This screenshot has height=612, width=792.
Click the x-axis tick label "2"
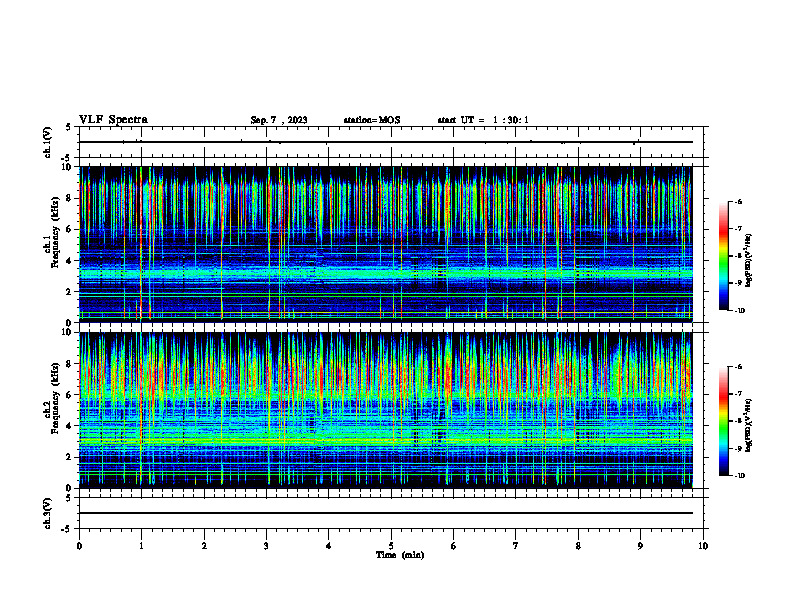204,545
